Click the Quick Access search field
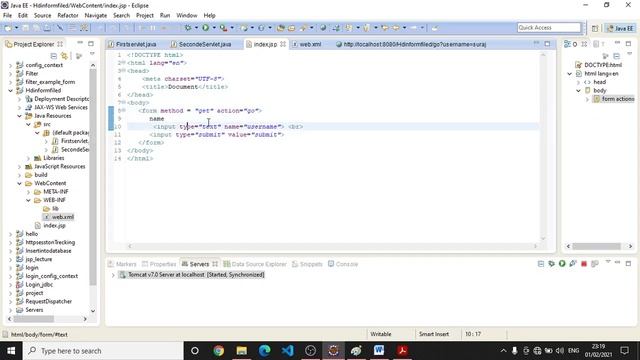This screenshot has height=360, width=640. pos(549,27)
